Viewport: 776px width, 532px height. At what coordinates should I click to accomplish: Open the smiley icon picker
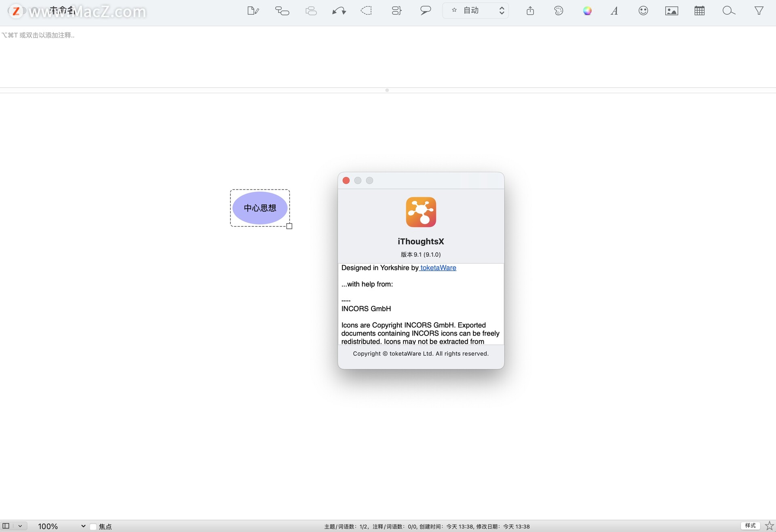click(643, 11)
